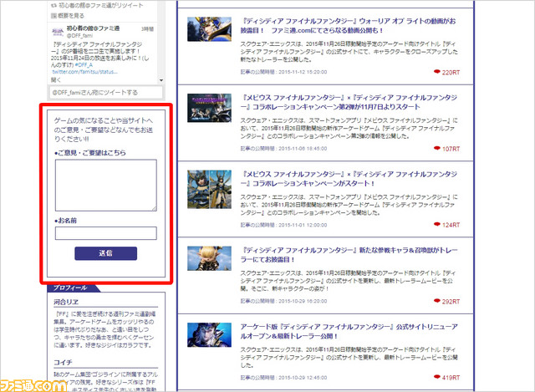Open the blonde character thumbnail for the 新たな参戦キャラ article
The height and width of the screenshot is (392, 535).
(x=209, y=258)
